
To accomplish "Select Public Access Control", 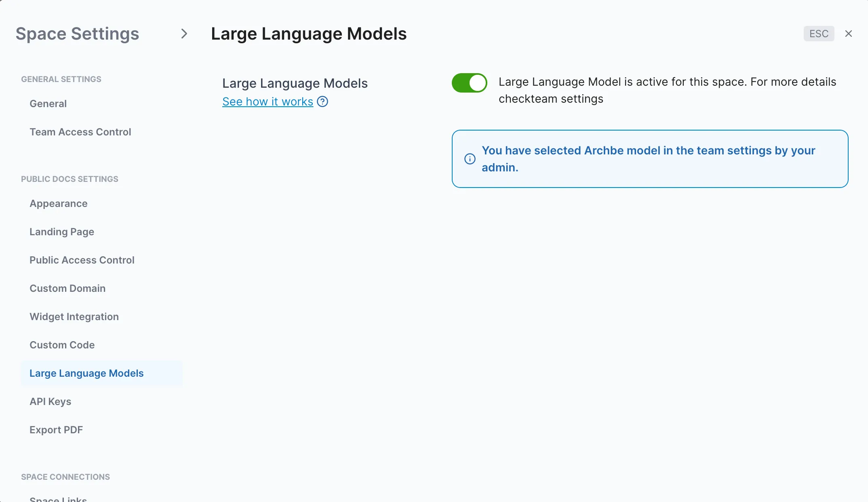I will [x=82, y=260].
